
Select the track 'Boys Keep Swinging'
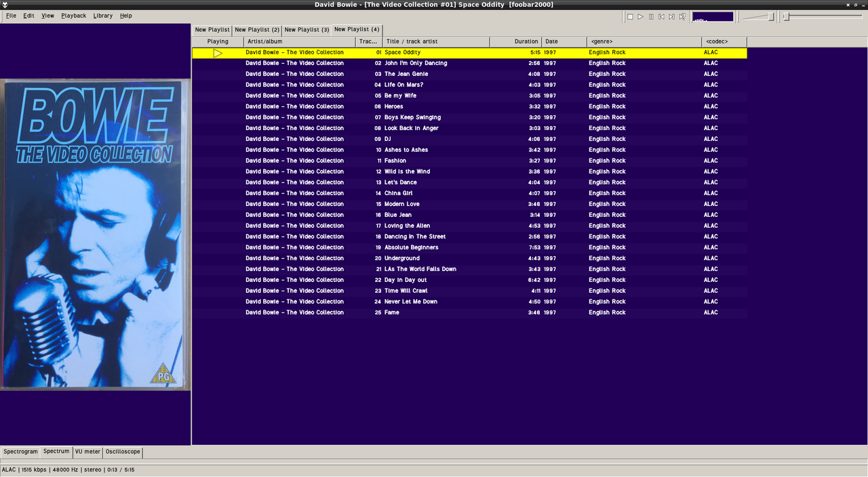(469, 117)
